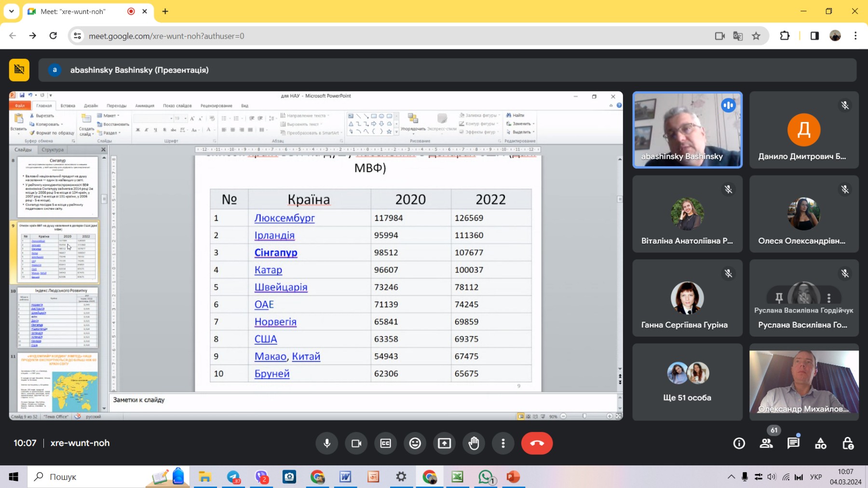Open the emoji reactions button
Screen dimensions: 868x488
pyautogui.click(x=415, y=443)
